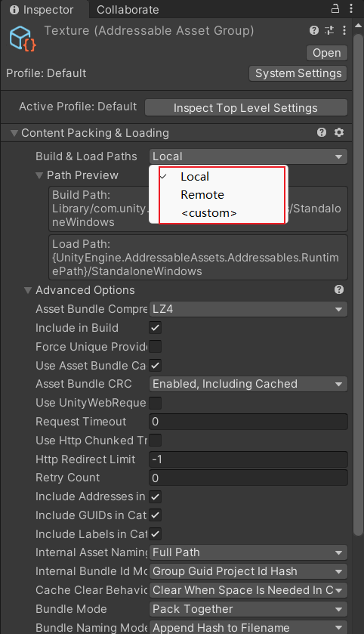Click the Build & Load Paths label

86,156
